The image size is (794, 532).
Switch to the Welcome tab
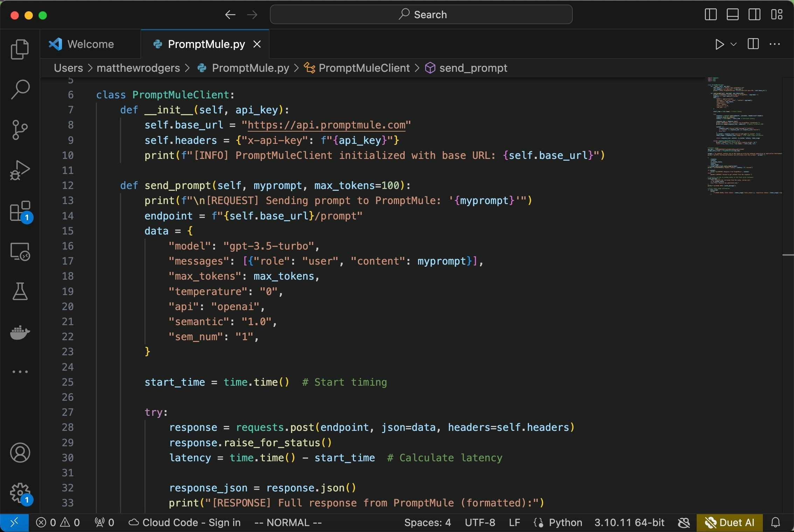click(x=90, y=44)
